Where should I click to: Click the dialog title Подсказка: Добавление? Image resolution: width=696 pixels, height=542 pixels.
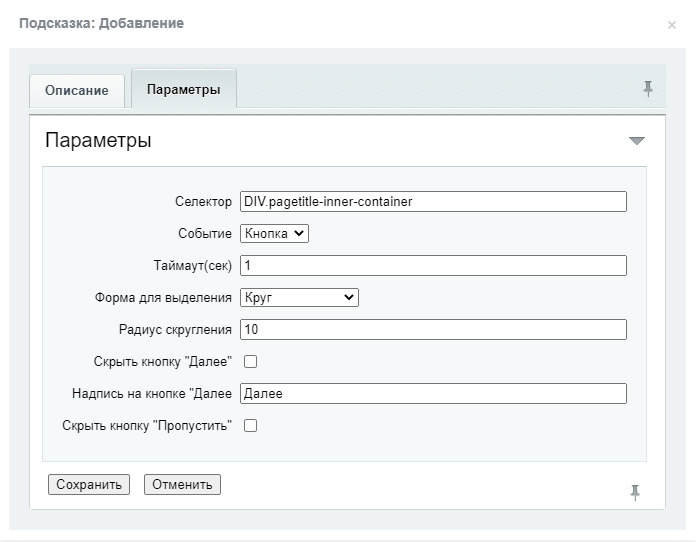(x=101, y=23)
